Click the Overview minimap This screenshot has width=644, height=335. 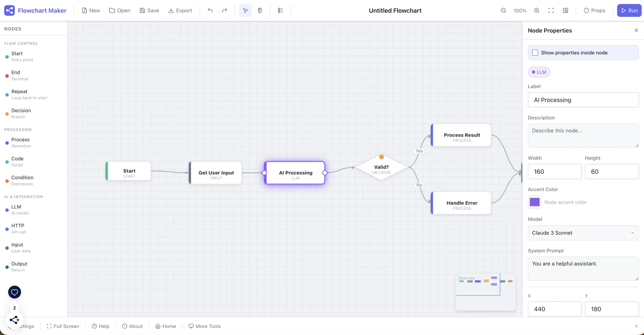[486, 292]
